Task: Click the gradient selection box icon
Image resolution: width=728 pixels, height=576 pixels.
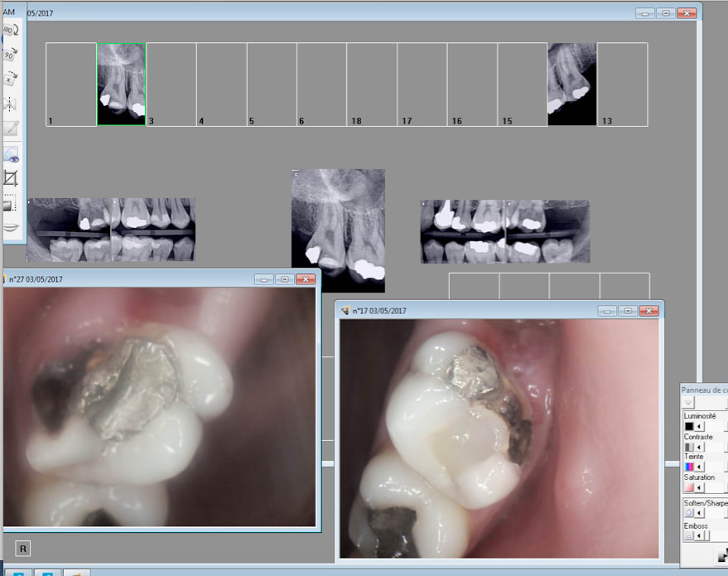Action: [x=11, y=202]
